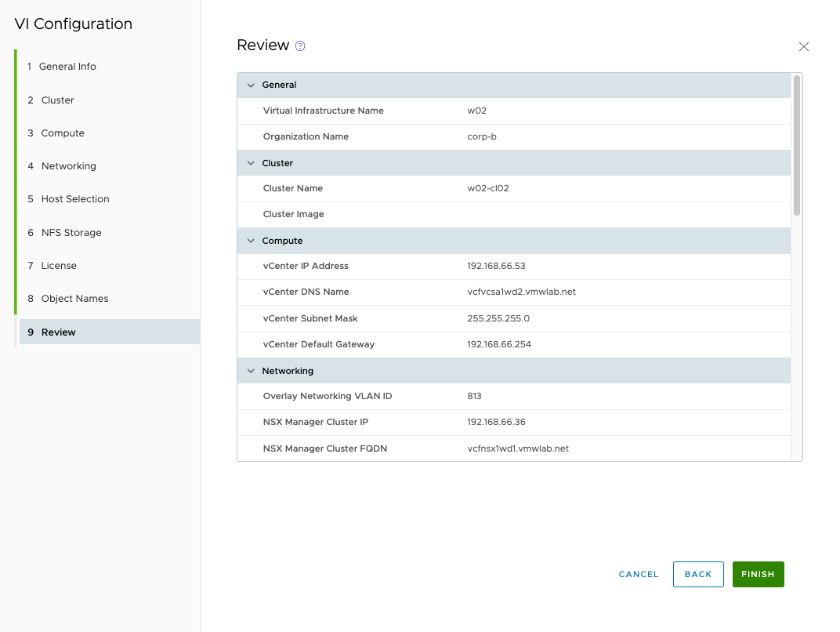Select the 255.255.255.0 subnet mask value
Viewport: 840px width, 632px height.
tap(498, 318)
